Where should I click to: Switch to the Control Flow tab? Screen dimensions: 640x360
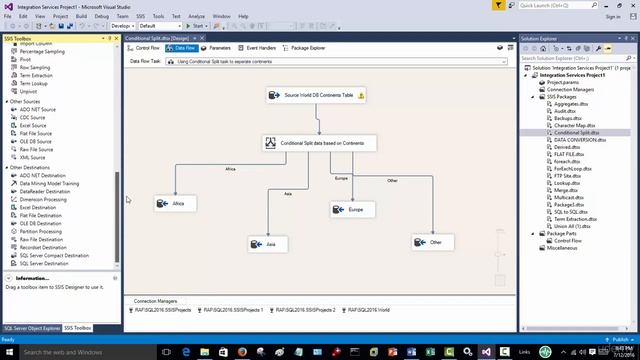143,48
